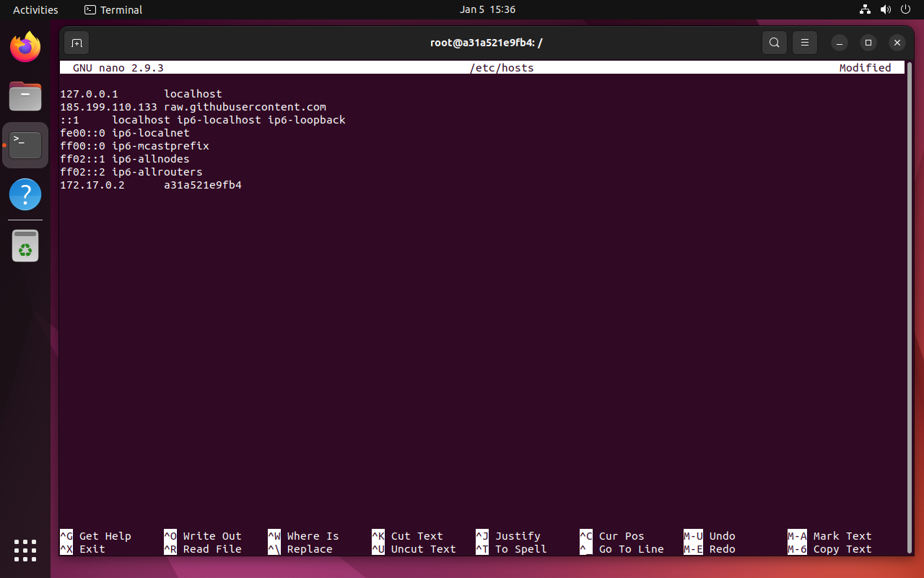Open the Files app in dock
This screenshot has width=924, height=578.
click(x=25, y=96)
